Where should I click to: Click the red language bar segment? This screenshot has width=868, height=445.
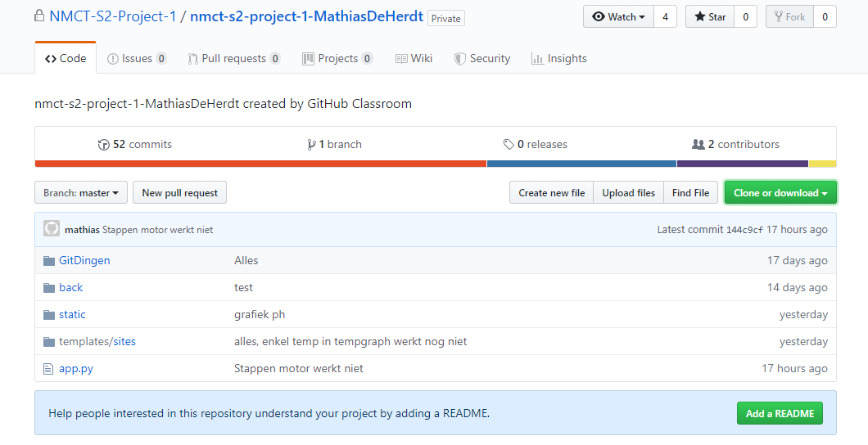click(260, 164)
